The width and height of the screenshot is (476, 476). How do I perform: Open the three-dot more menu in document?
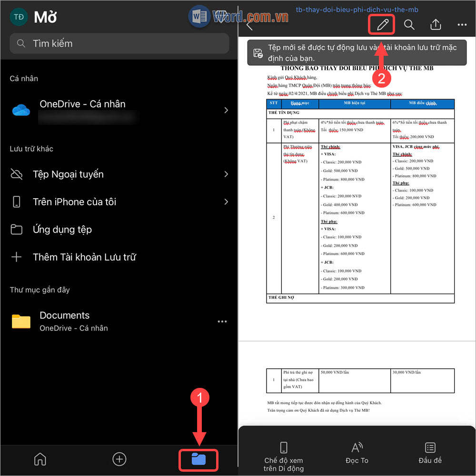(462, 25)
